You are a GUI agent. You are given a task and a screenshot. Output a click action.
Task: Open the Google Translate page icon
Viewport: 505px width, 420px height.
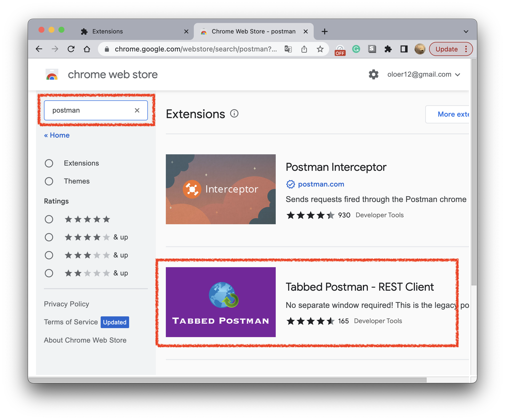pos(288,49)
